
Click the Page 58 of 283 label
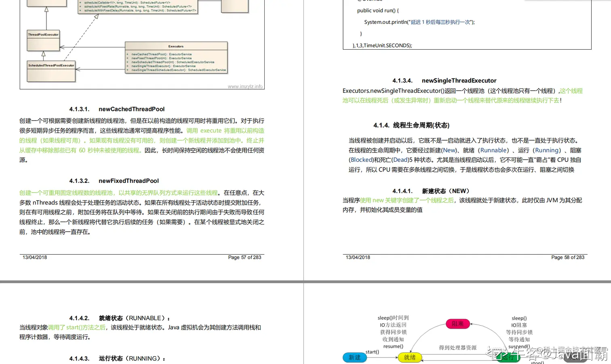[568, 257]
